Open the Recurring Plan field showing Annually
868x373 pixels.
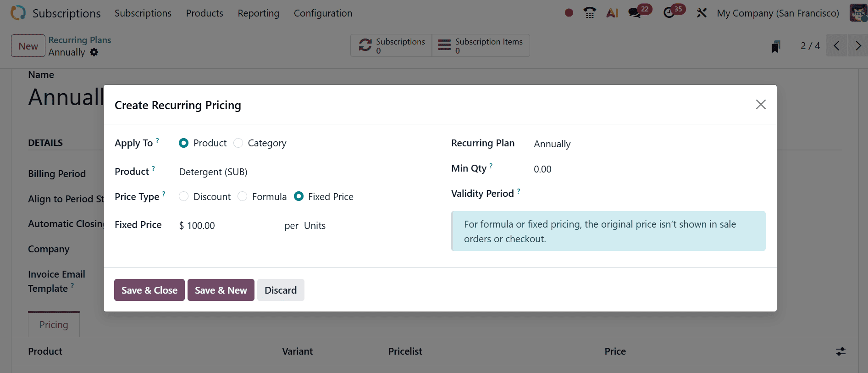tap(552, 144)
